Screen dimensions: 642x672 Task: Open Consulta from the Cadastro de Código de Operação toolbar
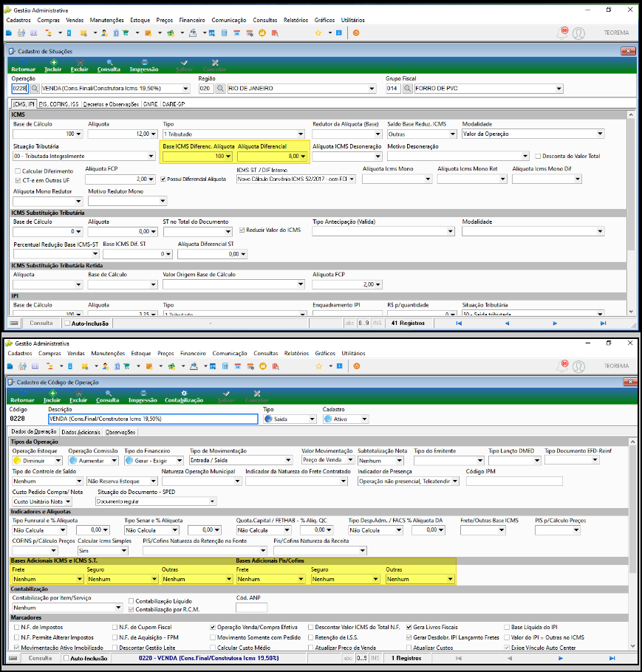point(108,397)
